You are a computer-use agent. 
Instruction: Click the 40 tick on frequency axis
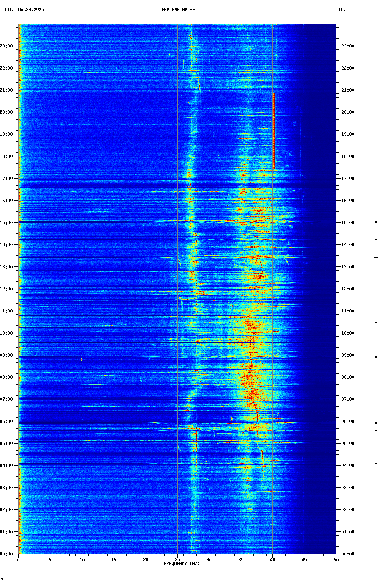point(272,560)
